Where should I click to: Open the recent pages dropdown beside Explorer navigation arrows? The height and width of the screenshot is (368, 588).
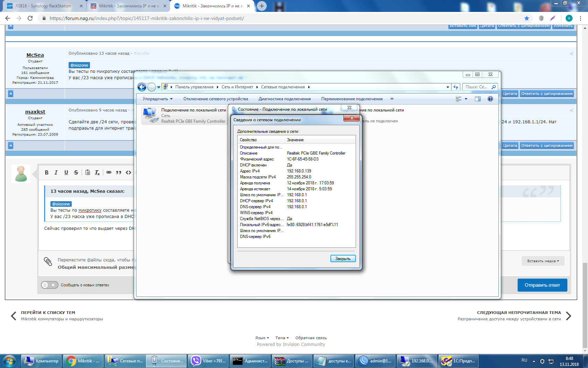pyautogui.click(x=159, y=87)
